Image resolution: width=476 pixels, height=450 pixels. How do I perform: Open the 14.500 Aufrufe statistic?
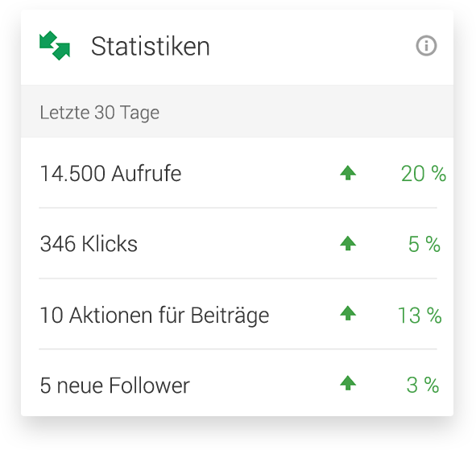click(x=111, y=174)
